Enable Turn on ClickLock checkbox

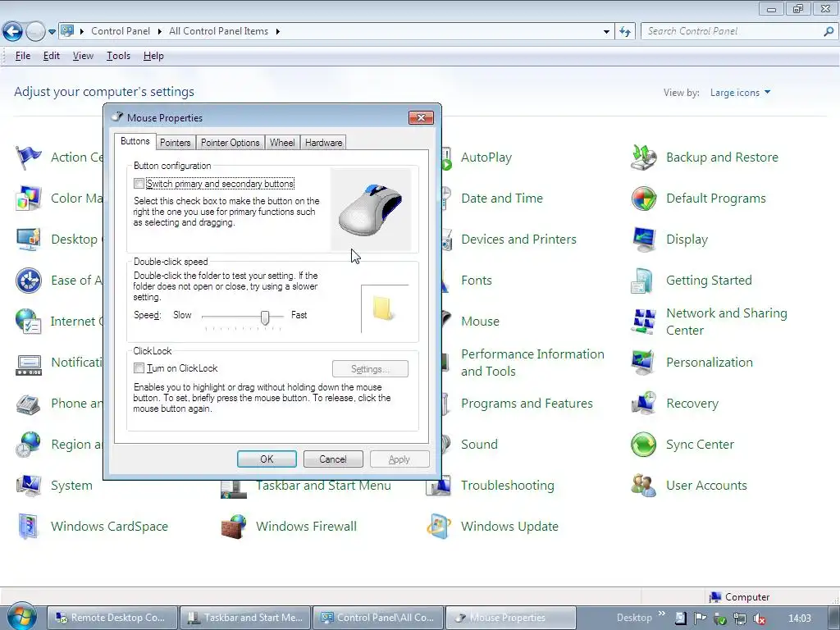pos(139,368)
